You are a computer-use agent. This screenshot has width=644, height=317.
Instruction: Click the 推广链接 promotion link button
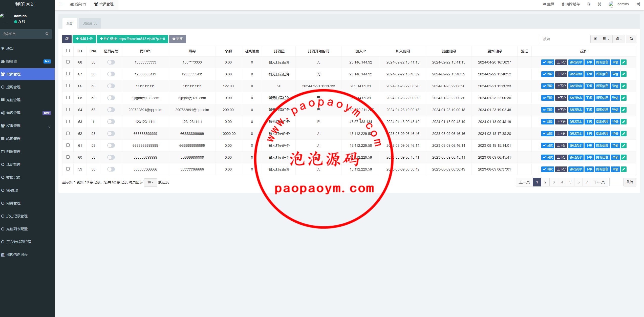[x=133, y=39]
